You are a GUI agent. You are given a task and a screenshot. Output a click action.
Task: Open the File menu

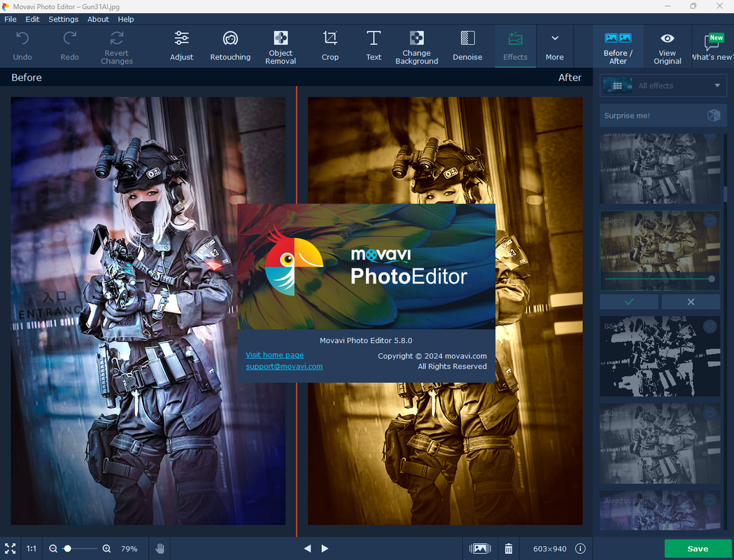(10, 19)
